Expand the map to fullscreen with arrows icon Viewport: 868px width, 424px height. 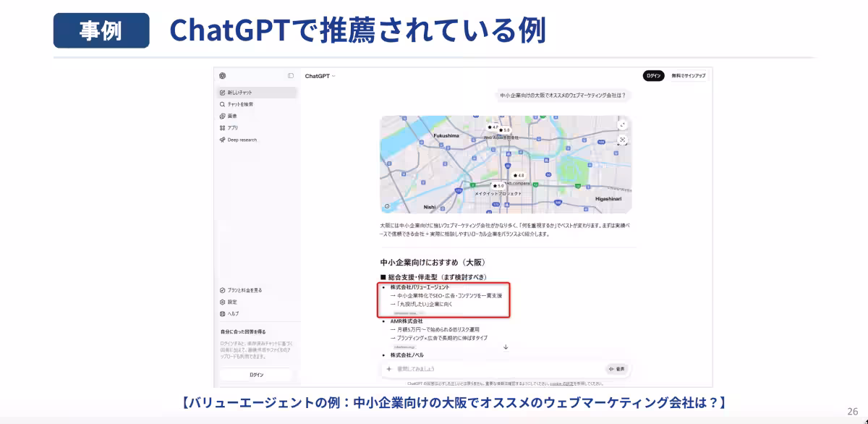(x=622, y=125)
